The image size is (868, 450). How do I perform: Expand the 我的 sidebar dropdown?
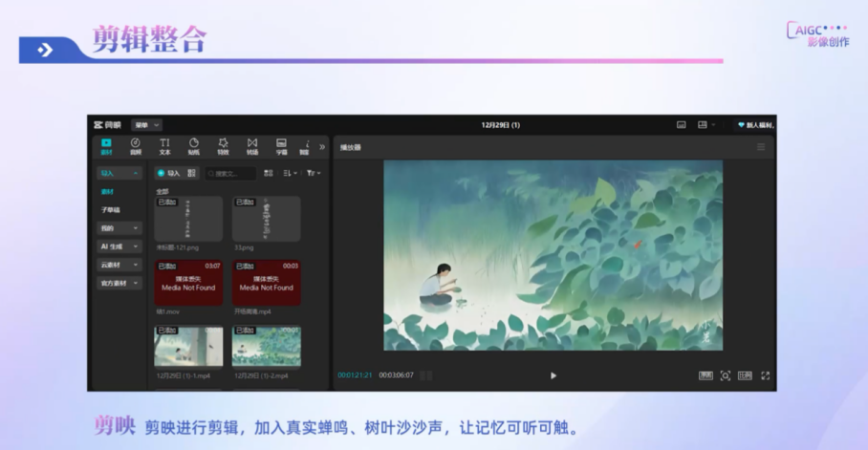119,228
